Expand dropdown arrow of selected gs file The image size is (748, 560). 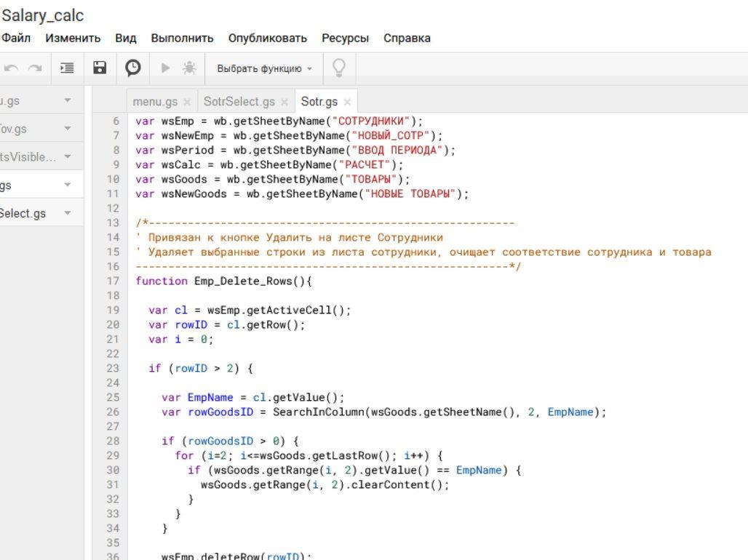click(67, 185)
